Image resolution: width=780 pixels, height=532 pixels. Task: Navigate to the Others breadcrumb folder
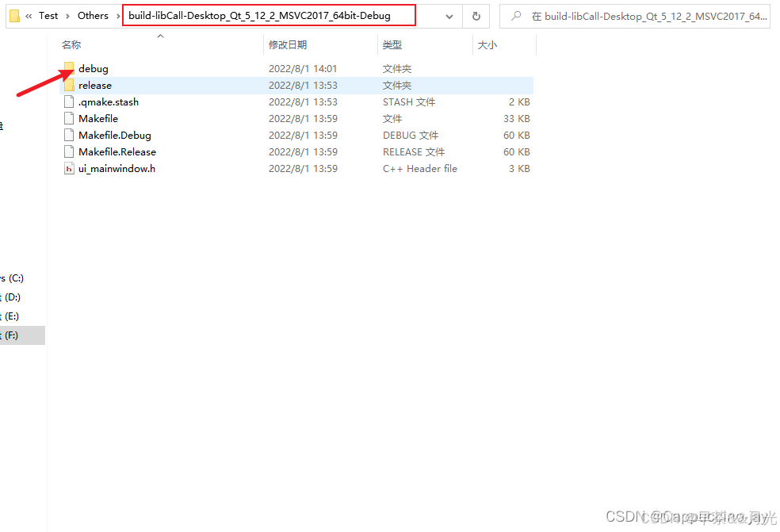pos(93,16)
